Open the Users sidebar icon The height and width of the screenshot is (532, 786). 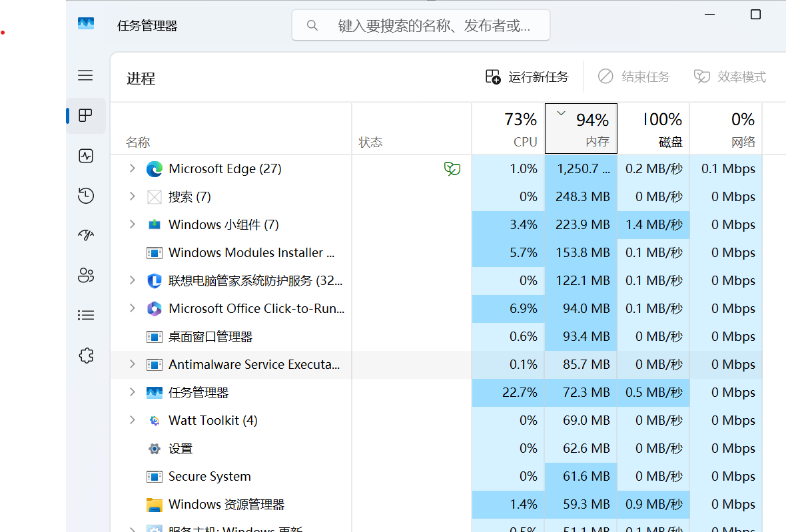(86, 275)
